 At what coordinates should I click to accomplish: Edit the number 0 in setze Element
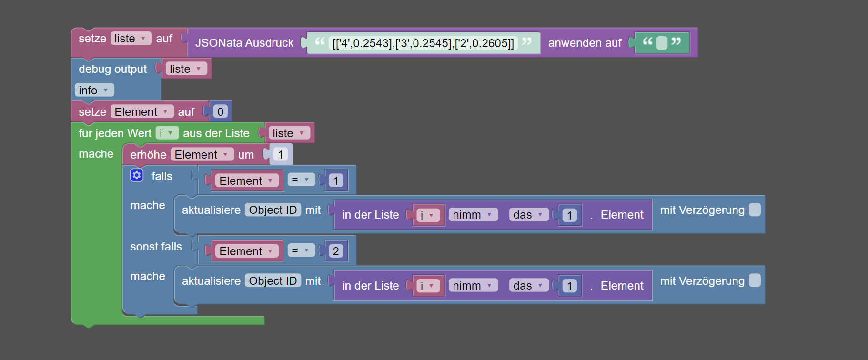click(x=220, y=111)
